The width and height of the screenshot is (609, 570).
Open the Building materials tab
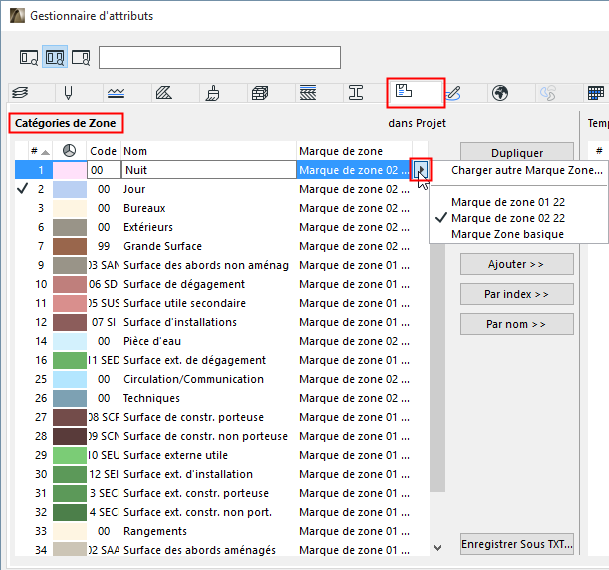tap(260, 93)
